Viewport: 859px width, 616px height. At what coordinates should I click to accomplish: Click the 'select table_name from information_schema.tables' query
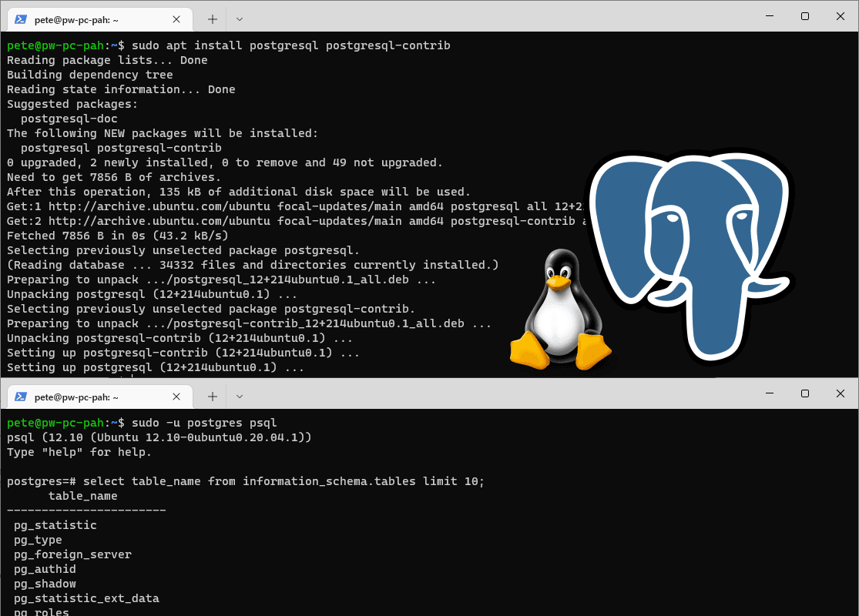point(284,481)
